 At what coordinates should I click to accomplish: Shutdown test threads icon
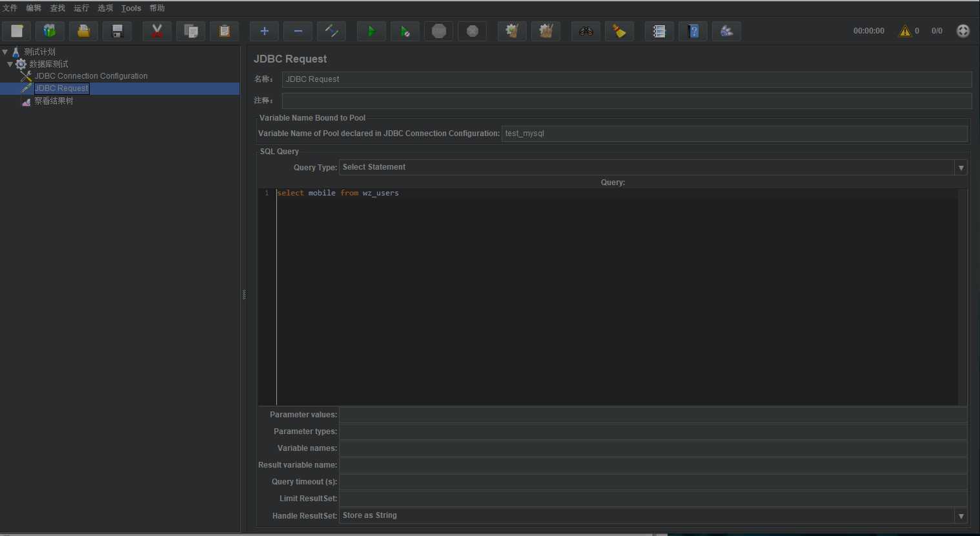[x=472, y=31]
